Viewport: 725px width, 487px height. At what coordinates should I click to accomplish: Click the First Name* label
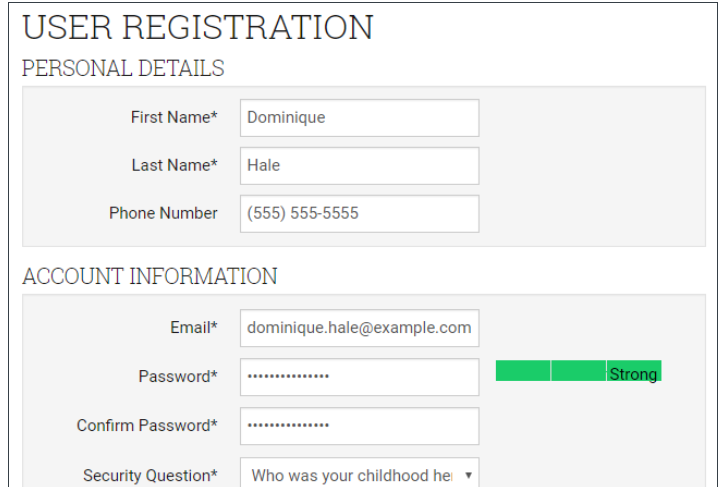point(174,118)
